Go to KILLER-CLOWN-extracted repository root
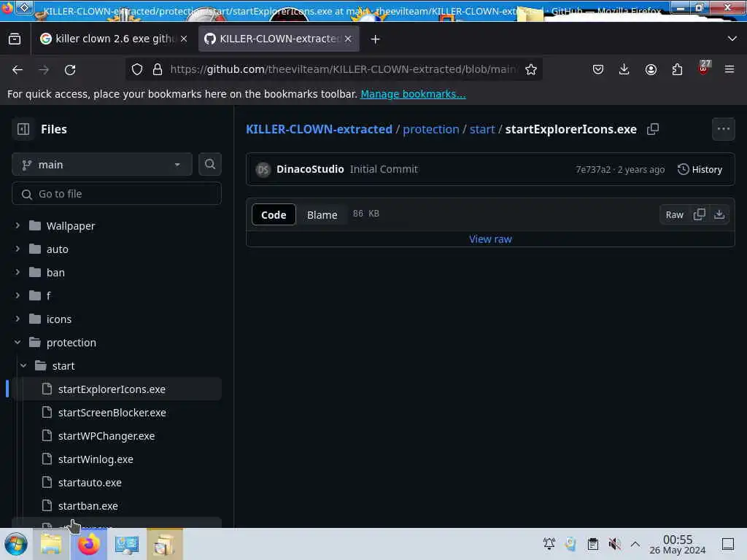The width and height of the screenshot is (747, 560). click(x=319, y=129)
